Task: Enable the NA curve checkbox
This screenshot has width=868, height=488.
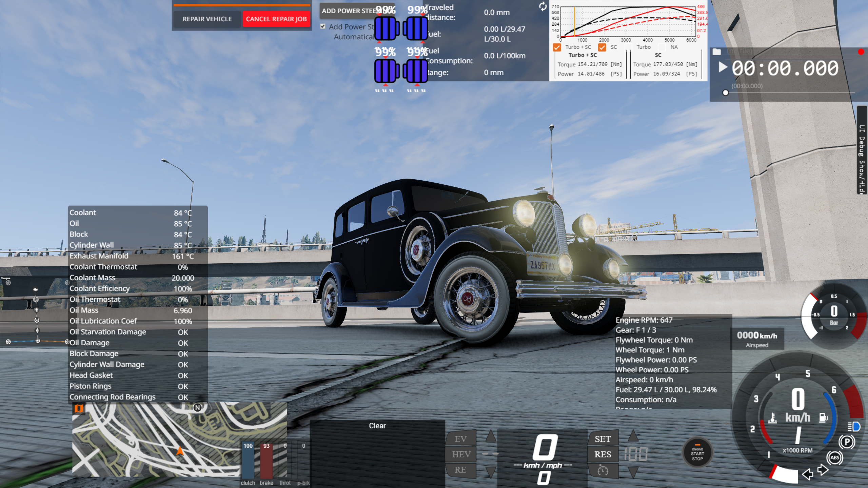Action: 662,47
